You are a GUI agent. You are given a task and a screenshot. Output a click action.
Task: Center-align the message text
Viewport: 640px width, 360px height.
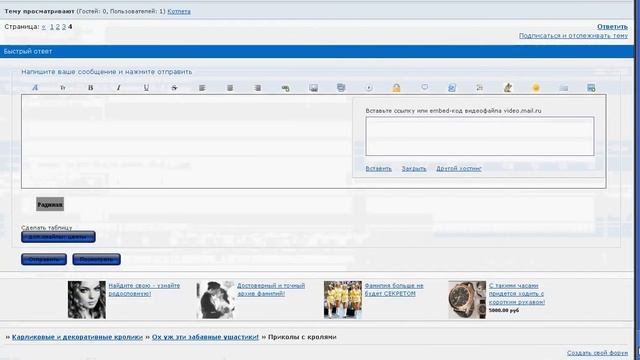pyautogui.click(x=230, y=88)
